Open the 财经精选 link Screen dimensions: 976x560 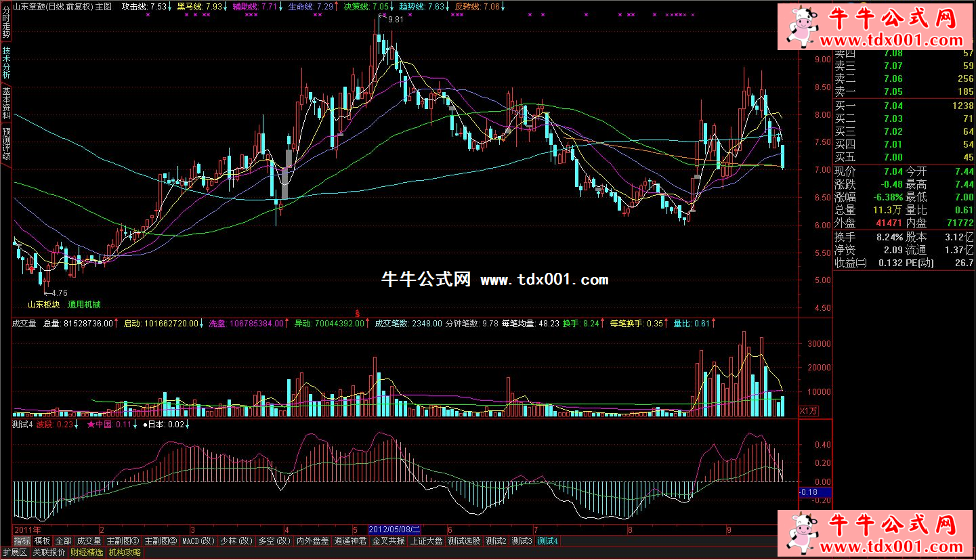pyautogui.click(x=87, y=553)
